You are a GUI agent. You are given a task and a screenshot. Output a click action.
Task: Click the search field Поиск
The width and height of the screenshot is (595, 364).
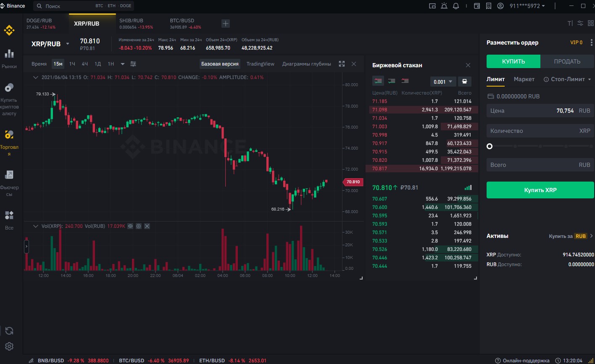pyautogui.click(x=84, y=6)
